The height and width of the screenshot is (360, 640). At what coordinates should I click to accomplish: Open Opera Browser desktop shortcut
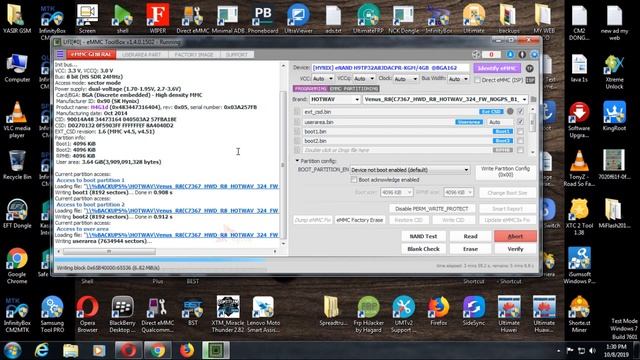pos(87,314)
